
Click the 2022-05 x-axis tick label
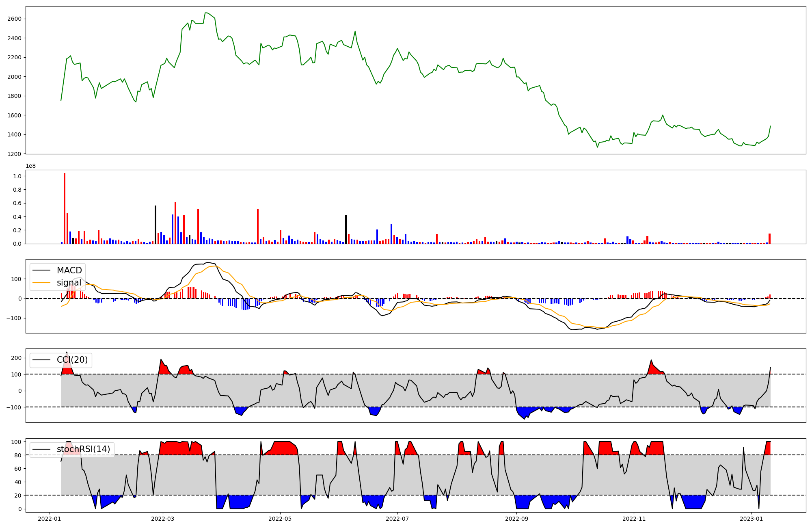pyautogui.click(x=280, y=519)
